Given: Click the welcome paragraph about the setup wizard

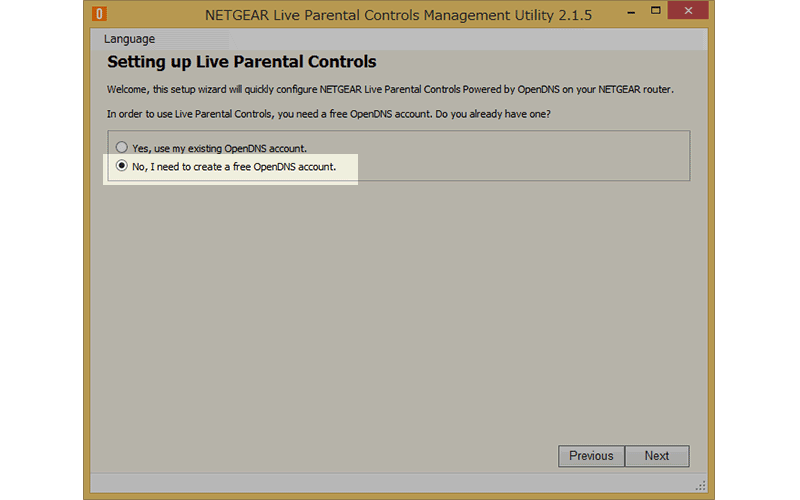Looking at the screenshot, I should [x=390, y=90].
